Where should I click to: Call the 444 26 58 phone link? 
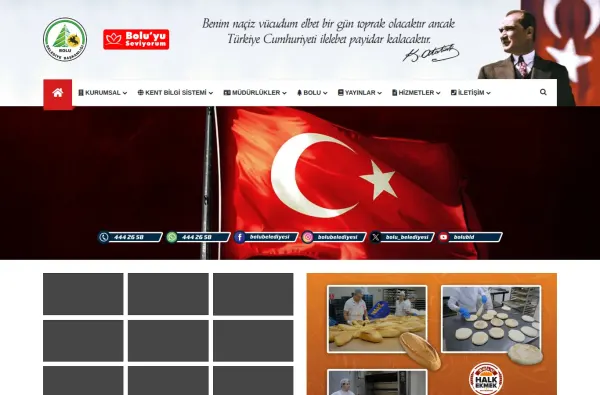click(x=130, y=237)
